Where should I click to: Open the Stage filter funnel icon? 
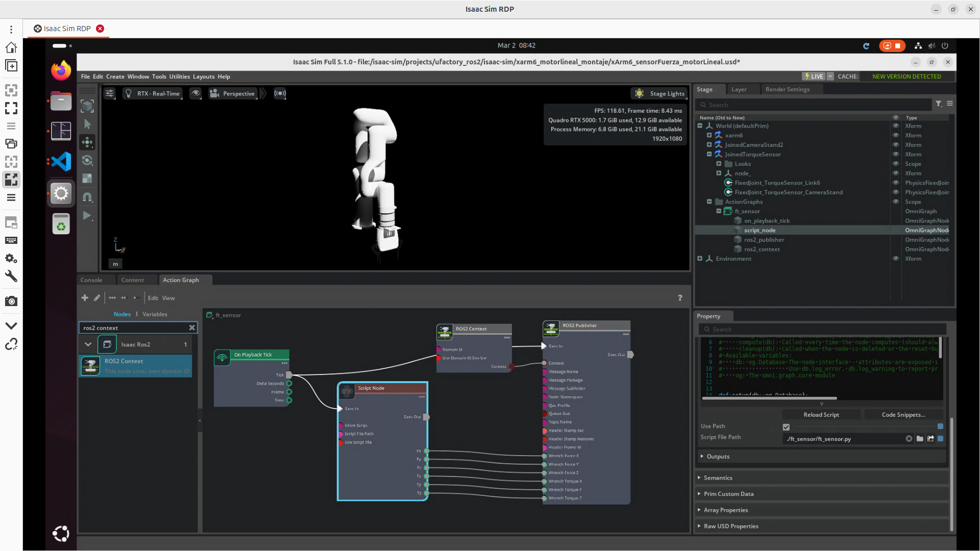(939, 104)
